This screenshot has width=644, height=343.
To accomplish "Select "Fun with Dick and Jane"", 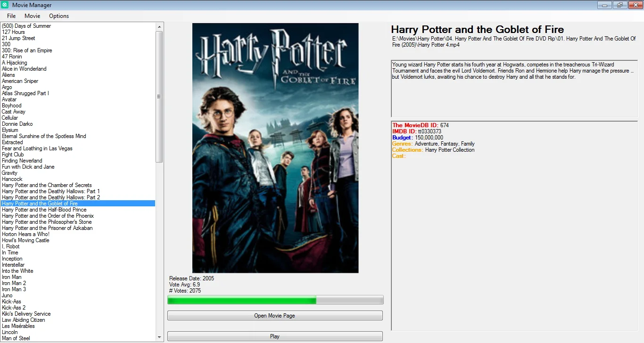I will tap(78, 167).
